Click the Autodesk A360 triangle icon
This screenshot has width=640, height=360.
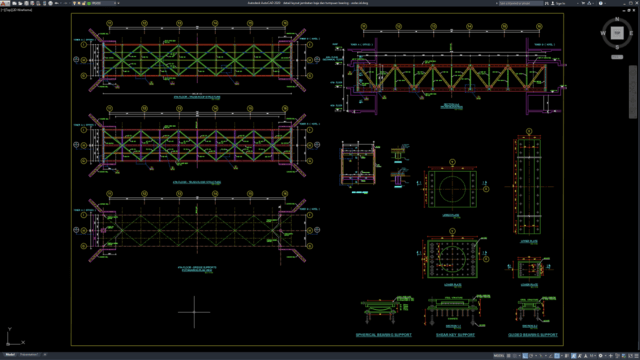coord(589,3)
